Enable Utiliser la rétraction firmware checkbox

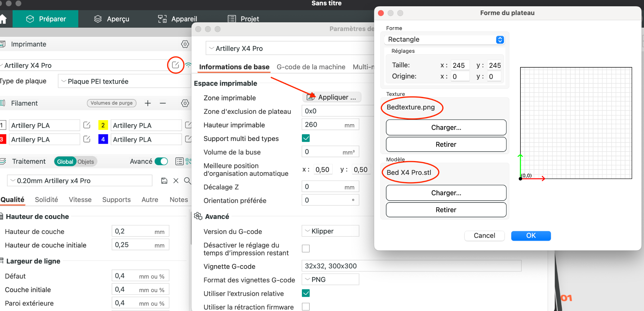click(306, 307)
